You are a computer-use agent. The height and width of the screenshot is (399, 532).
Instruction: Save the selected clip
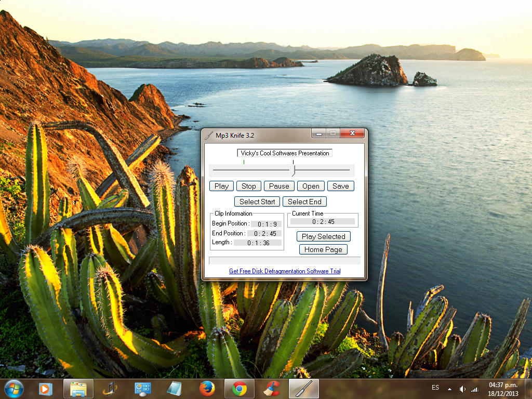pyautogui.click(x=341, y=186)
